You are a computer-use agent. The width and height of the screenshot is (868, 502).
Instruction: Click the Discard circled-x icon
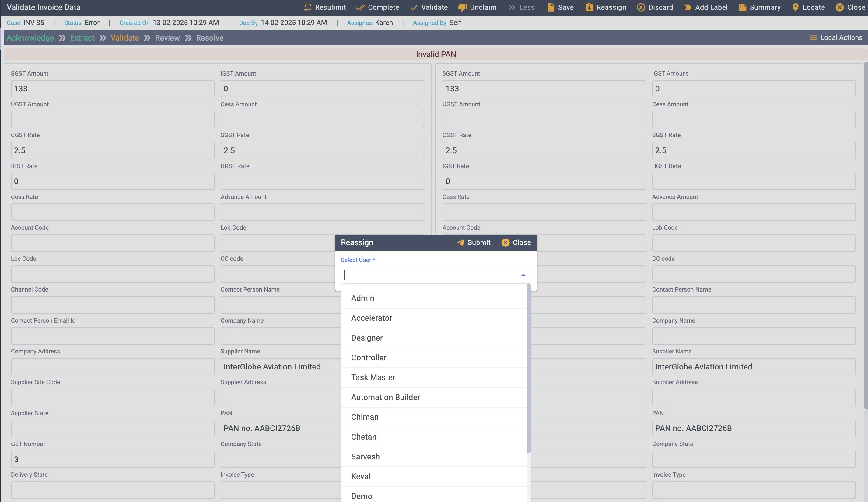pyautogui.click(x=641, y=7)
